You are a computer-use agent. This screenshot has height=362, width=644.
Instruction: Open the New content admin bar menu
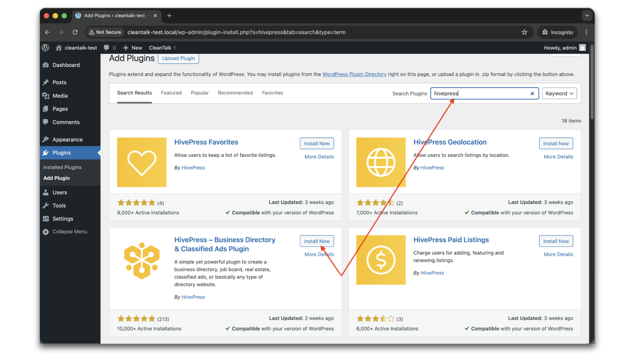click(x=132, y=48)
